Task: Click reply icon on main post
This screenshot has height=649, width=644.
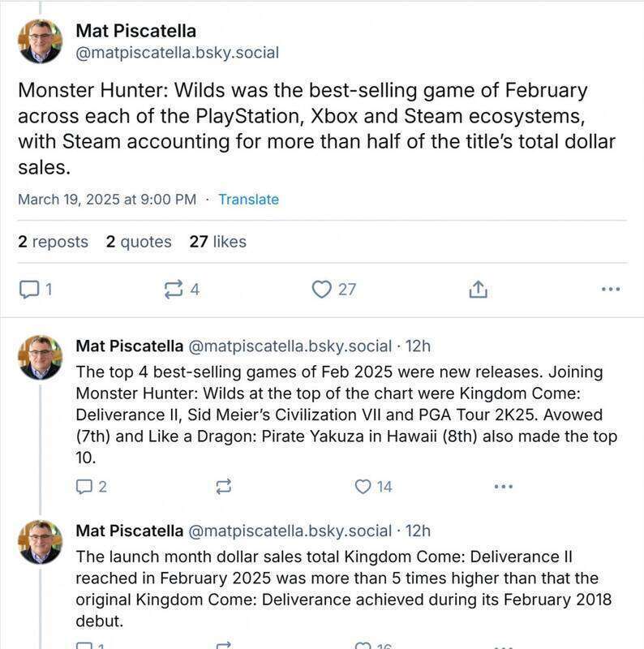Action: [29, 289]
